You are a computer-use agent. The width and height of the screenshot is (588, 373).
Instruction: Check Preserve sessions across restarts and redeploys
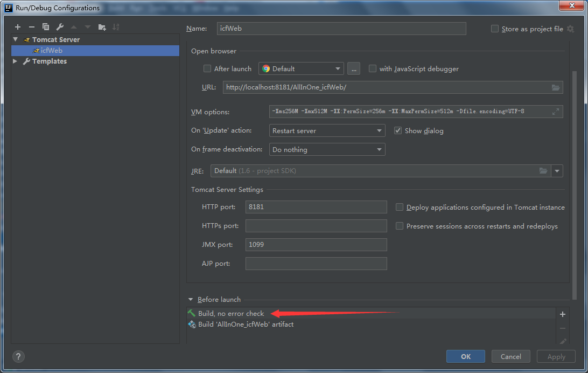click(x=400, y=226)
